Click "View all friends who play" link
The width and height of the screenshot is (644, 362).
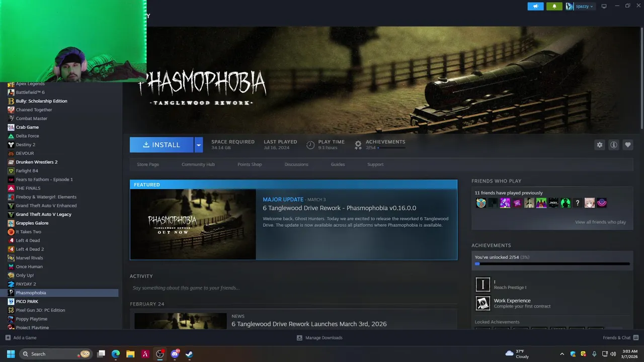coord(601,222)
